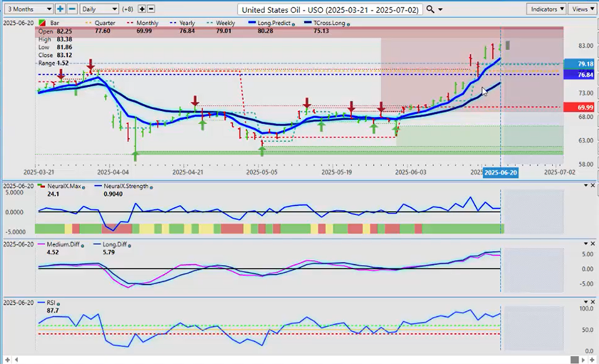Open the 3 Months time range dropdown

tap(29, 9)
